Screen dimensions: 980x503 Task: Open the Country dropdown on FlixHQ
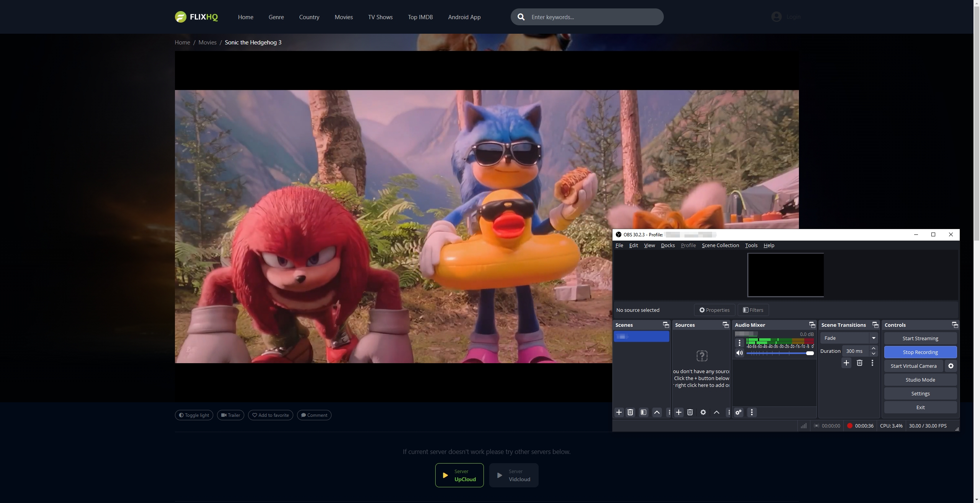coord(309,17)
